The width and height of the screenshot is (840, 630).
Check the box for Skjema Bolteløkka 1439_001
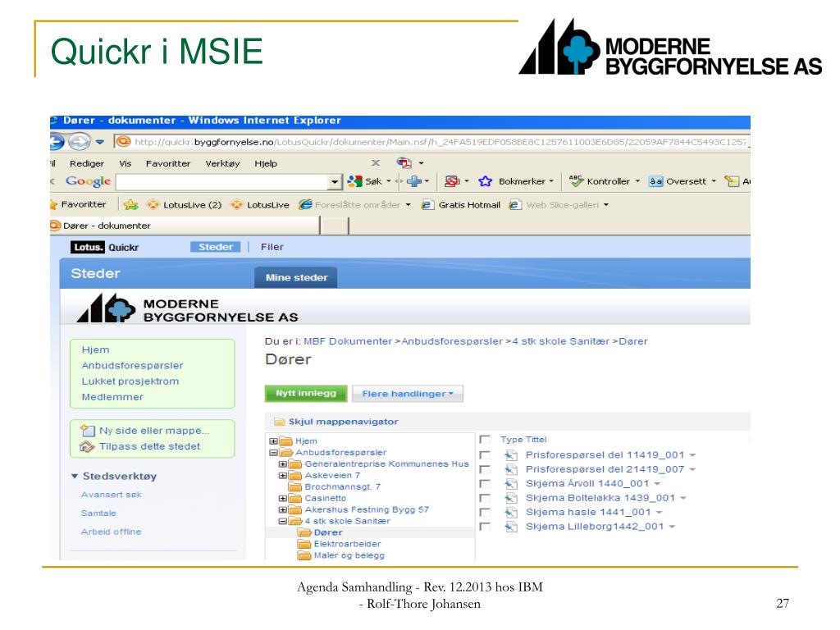click(485, 498)
